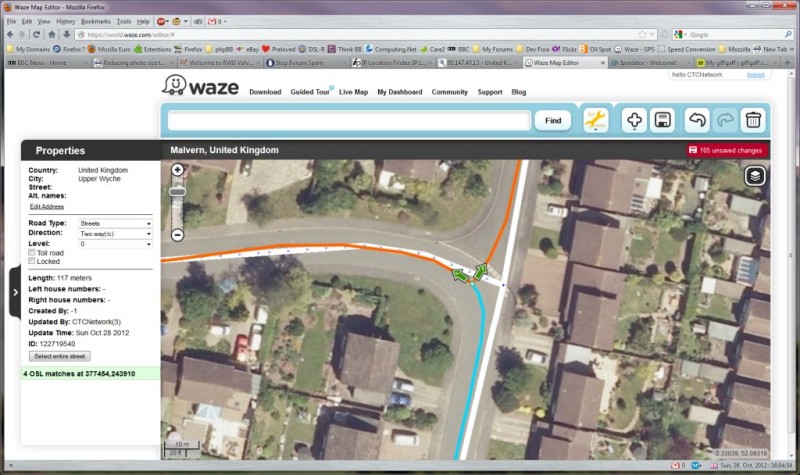800x475 pixels.
Task: Click the Adblock Plus toolbar icon
Action: [x=161, y=21]
